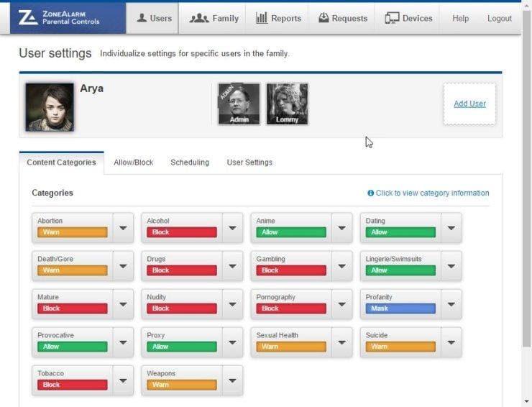Click the Add User link
This screenshot has width=532, height=407.
[469, 104]
